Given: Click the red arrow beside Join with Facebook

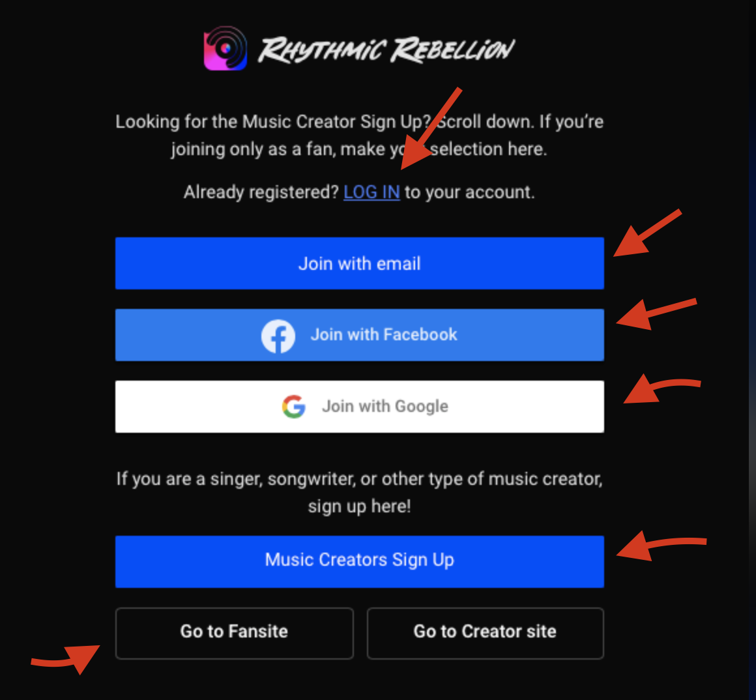Looking at the screenshot, I should point(656,314).
